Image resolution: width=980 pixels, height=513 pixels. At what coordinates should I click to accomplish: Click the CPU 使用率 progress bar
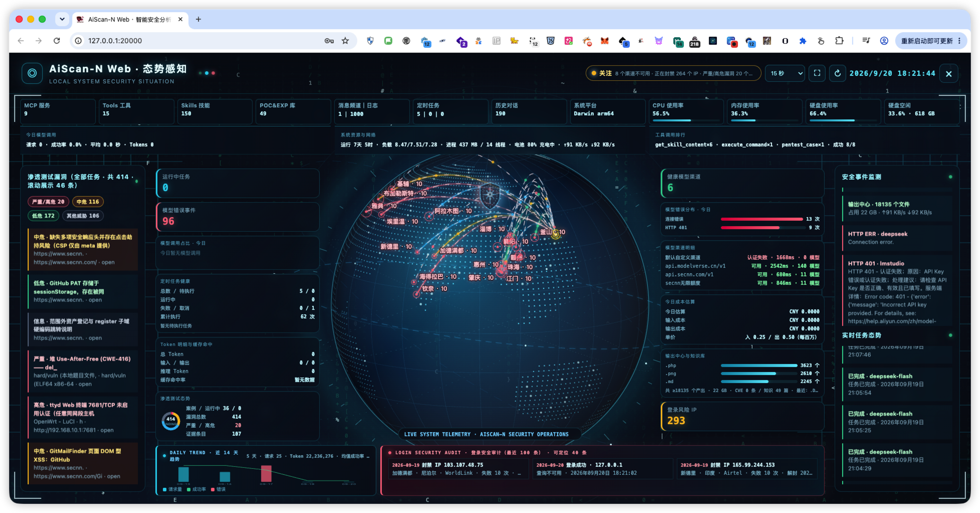[x=685, y=120]
